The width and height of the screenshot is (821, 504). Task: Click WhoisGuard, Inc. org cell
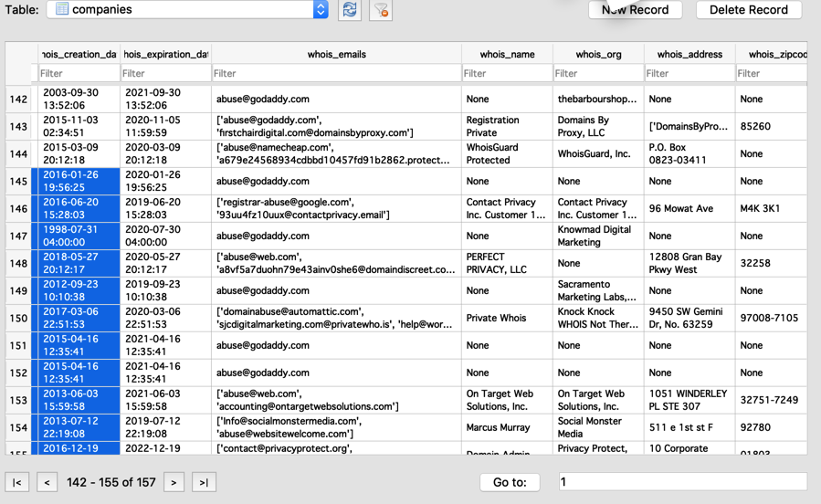pyautogui.click(x=598, y=154)
